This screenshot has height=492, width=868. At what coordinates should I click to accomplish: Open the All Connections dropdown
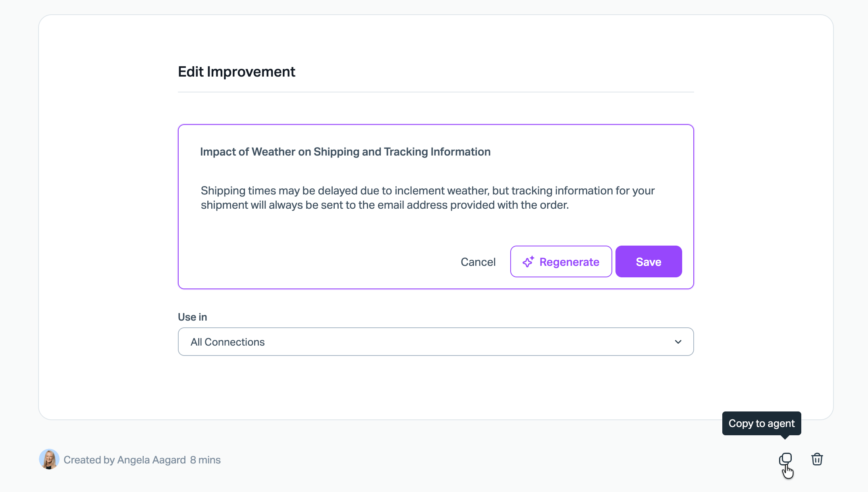pyautogui.click(x=436, y=342)
